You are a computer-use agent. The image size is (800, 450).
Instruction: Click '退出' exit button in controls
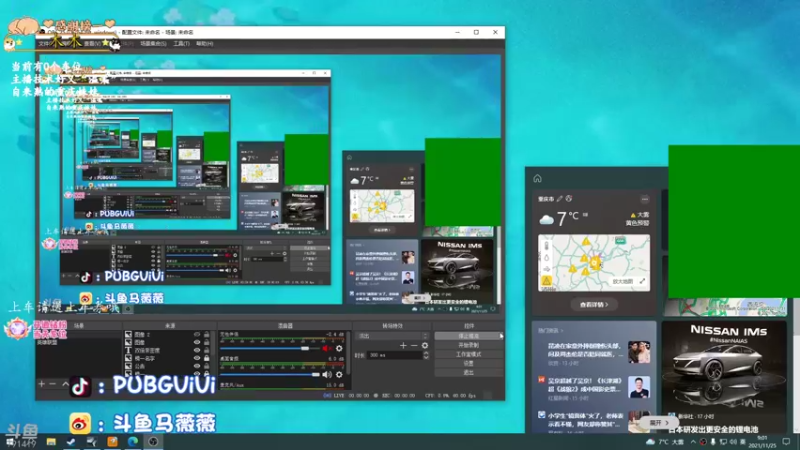point(468,373)
